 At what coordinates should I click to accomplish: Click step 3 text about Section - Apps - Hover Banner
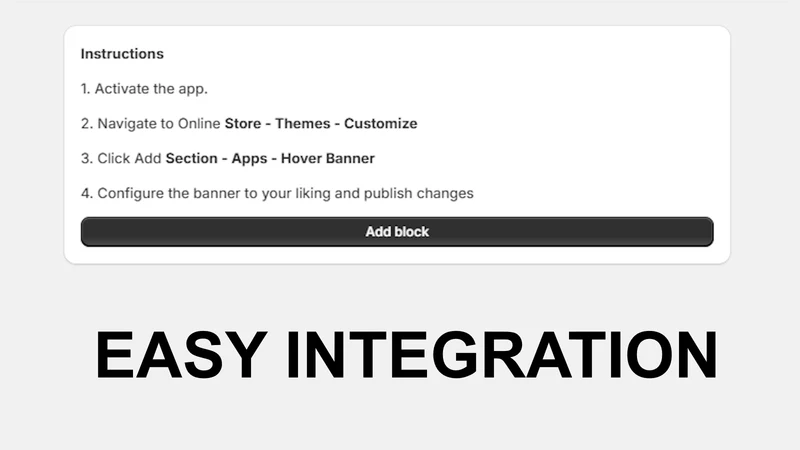tap(228, 158)
